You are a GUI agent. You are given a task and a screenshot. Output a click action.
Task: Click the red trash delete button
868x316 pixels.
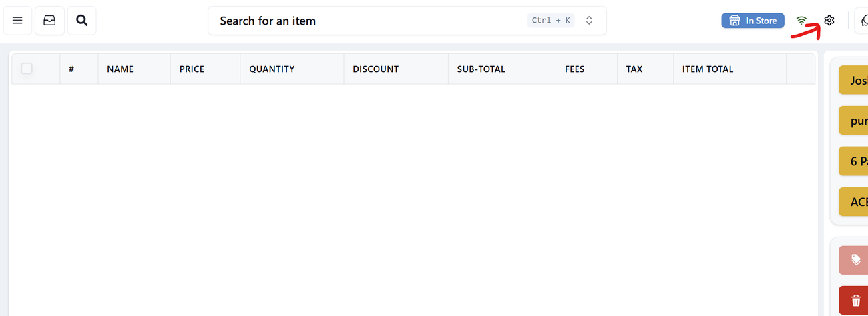pyautogui.click(x=855, y=300)
